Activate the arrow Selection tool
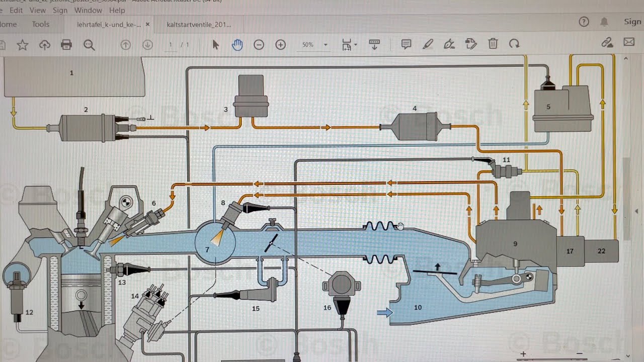Viewport: 644px width, 362px height. coord(216,45)
